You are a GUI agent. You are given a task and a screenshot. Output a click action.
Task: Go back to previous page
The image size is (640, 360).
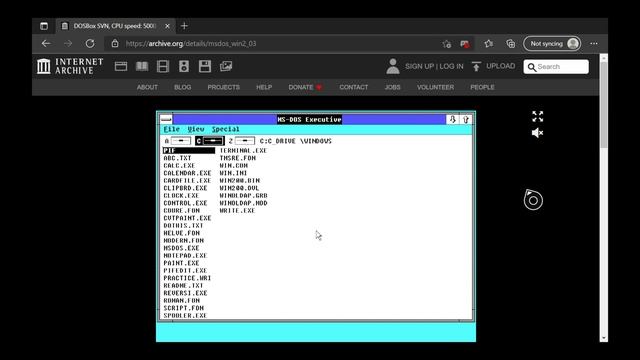[46, 44]
